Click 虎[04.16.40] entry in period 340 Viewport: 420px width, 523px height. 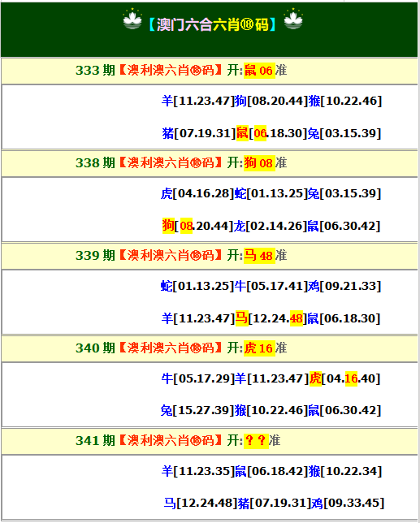point(345,378)
